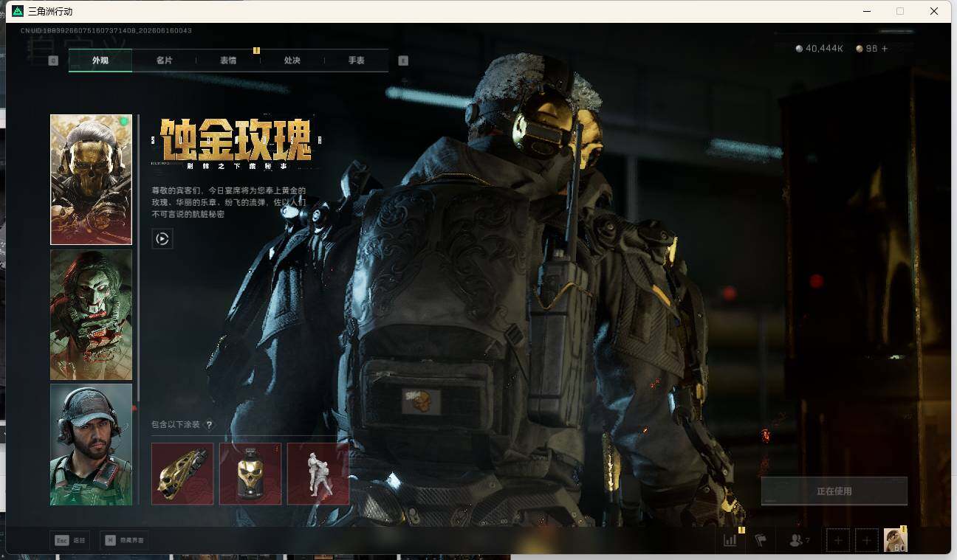Open the 表情 tab

(x=228, y=61)
